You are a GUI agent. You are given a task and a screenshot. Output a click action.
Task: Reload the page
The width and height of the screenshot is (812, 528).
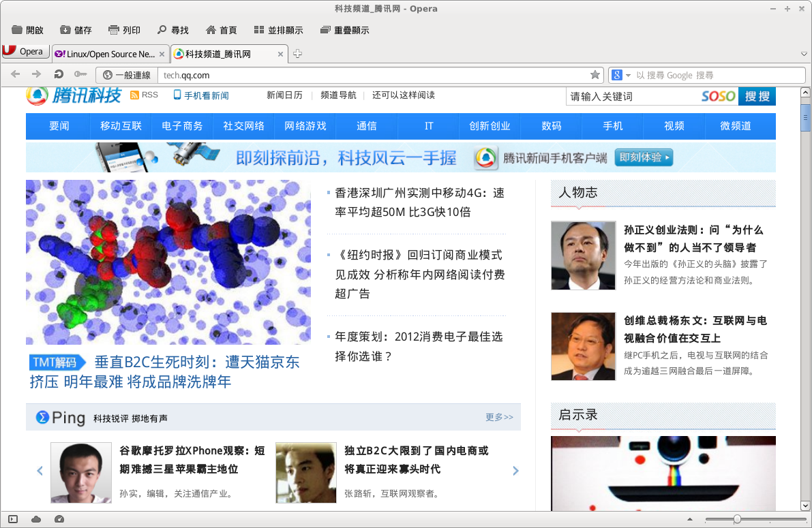(59, 74)
